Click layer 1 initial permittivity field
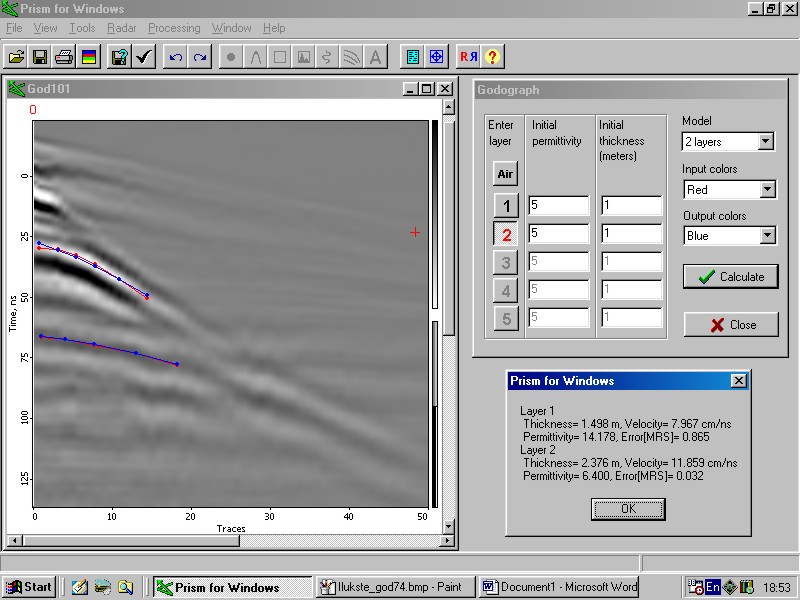Viewport: 800px width, 600px height. [559, 205]
